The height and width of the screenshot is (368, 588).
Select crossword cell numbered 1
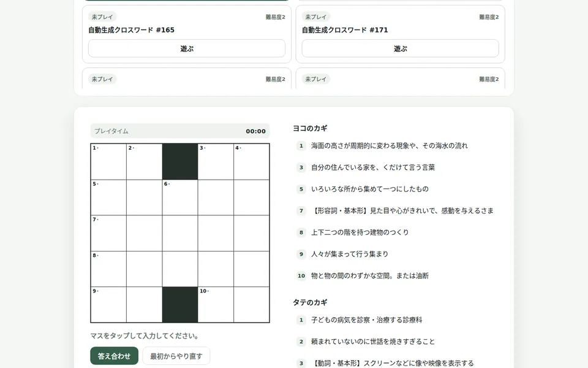click(109, 162)
